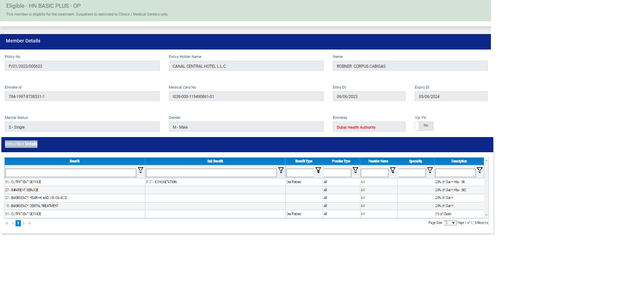Select the Inpatient Service table row
The width and height of the screenshot is (644, 295).
click(74, 190)
